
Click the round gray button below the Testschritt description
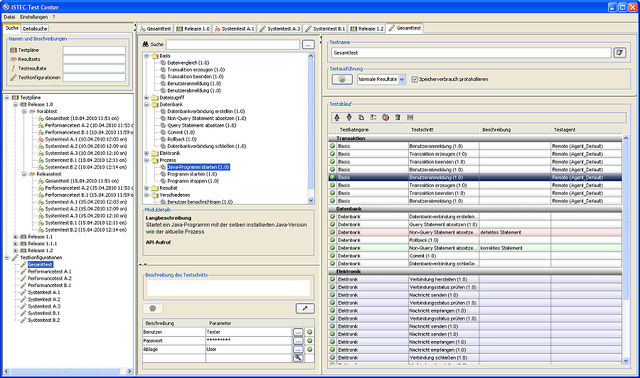[153, 309]
